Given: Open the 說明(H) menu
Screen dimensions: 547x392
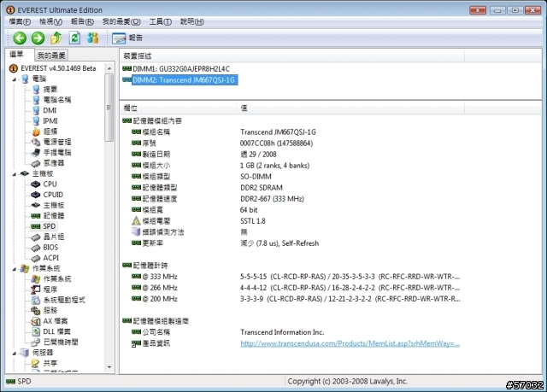Looking at the screenshot, I should pos(191,21).
